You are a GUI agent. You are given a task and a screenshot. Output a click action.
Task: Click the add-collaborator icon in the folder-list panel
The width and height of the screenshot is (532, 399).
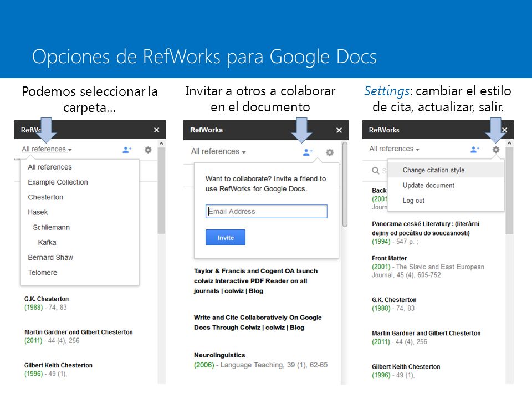click(x=127, y=150)
